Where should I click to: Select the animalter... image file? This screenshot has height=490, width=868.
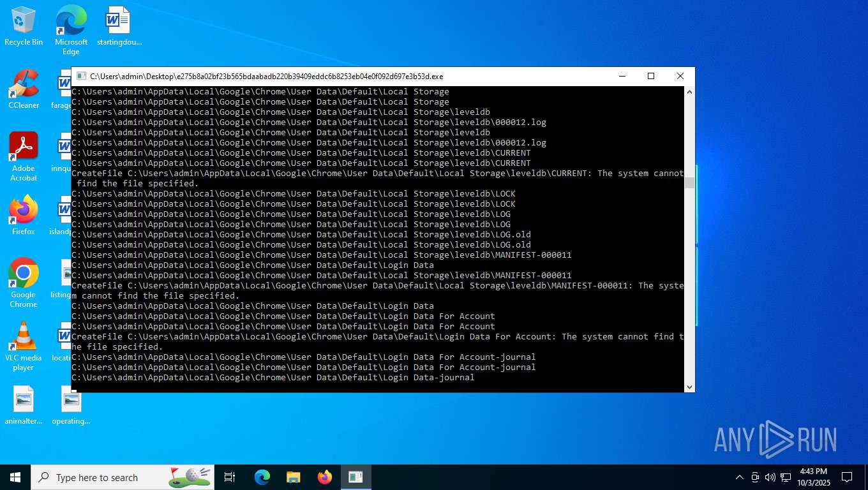24,406
